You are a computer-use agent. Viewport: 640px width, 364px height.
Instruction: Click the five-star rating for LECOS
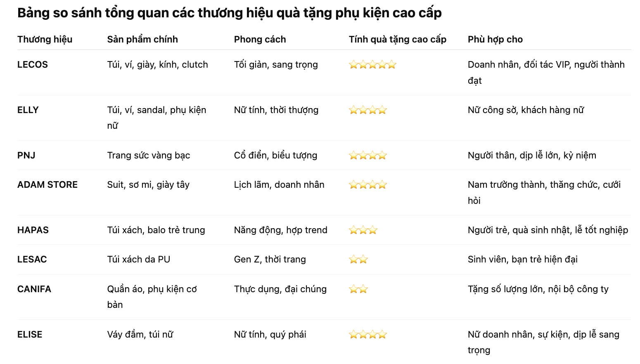(372, 65)
